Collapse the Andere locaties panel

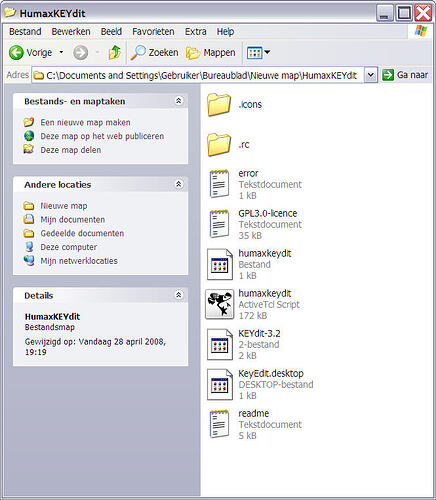179,184
